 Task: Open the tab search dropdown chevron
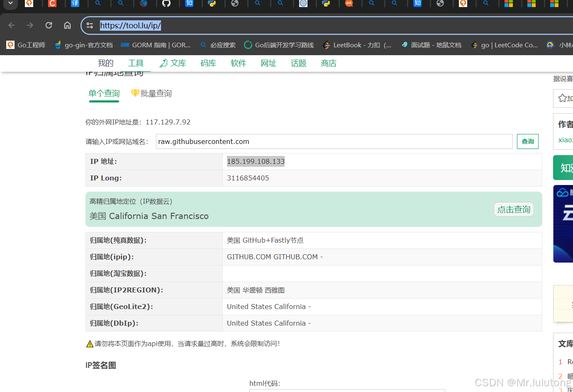click(x=10, y=3)
